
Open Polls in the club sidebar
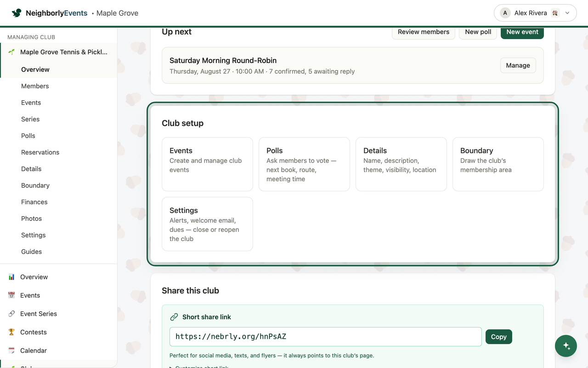coord(59,136)
